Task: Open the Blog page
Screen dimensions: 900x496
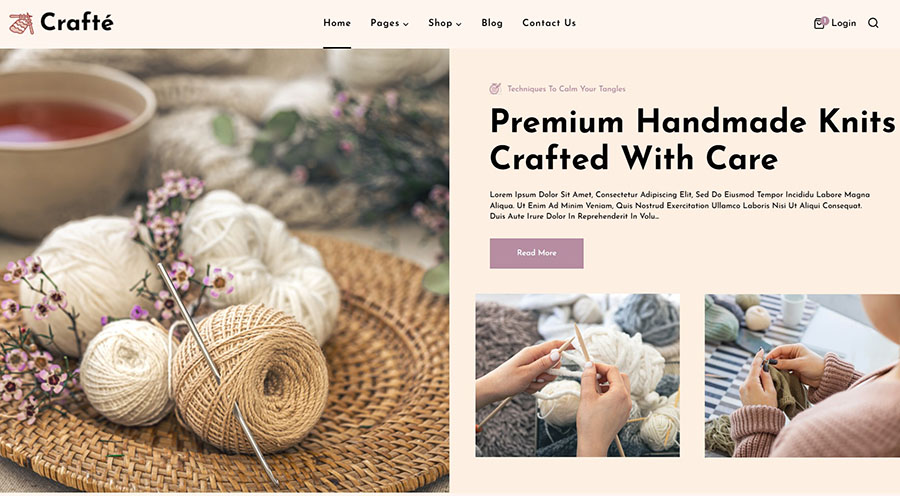Action: (x=492, y=23)
